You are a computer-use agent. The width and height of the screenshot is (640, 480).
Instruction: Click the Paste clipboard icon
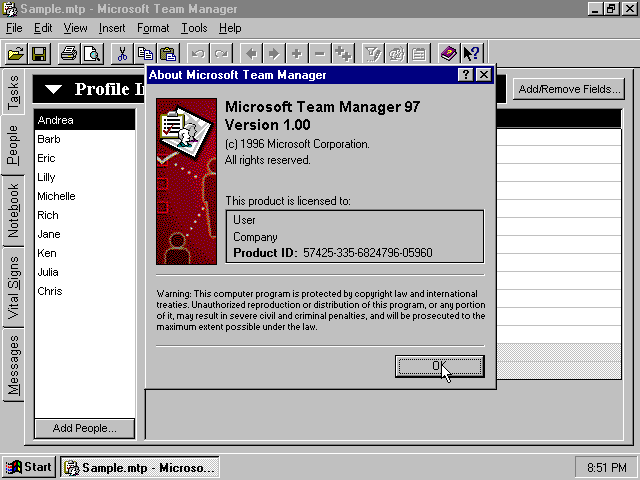pos(168,53)
